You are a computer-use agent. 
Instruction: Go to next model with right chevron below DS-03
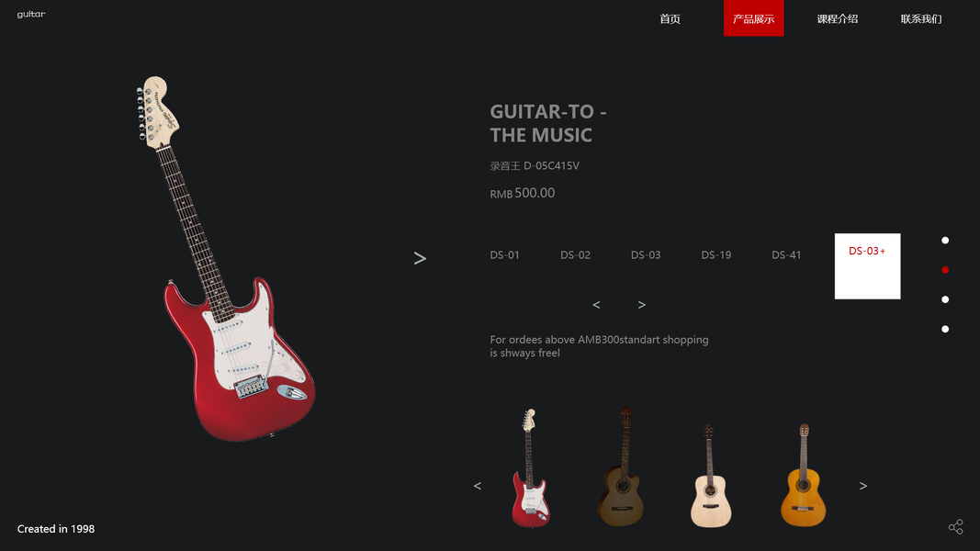tap(642, 305)
